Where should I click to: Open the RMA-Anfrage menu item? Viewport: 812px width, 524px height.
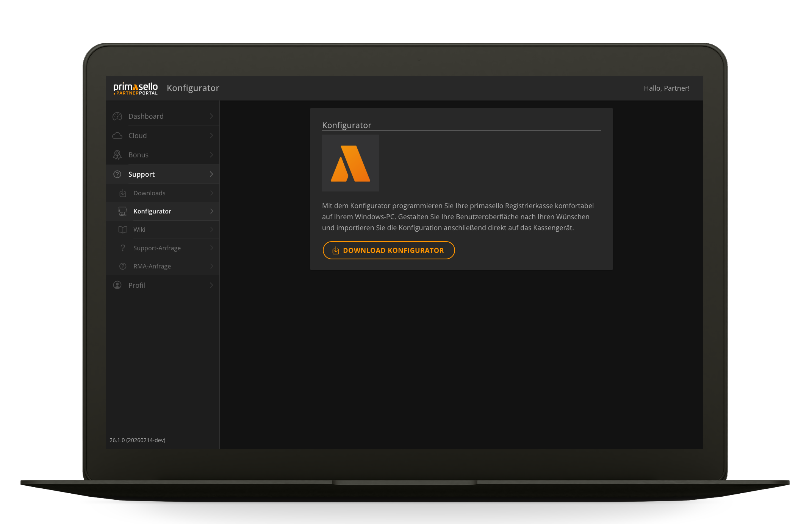point(152,266)
